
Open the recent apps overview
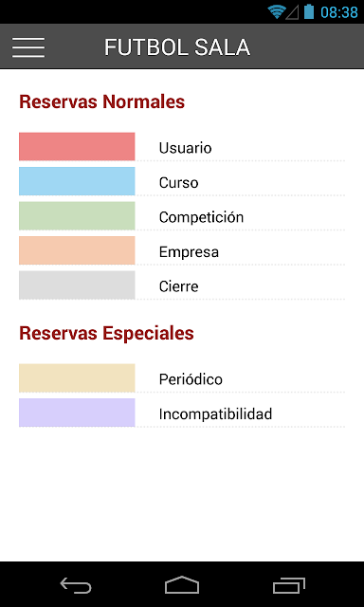(288, 585)
